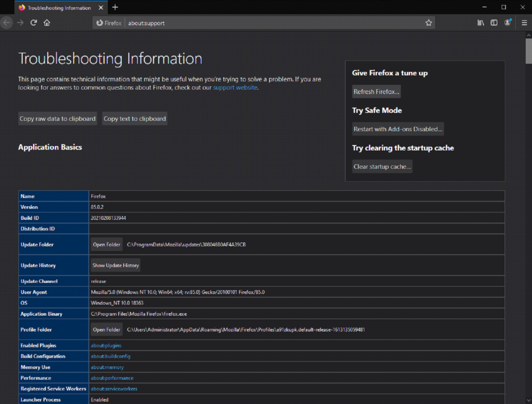Click the Application Binary path text
Image resolution: width=532 pixels, height=404 pixels.
pyautogui.click(x=139, y=314)
